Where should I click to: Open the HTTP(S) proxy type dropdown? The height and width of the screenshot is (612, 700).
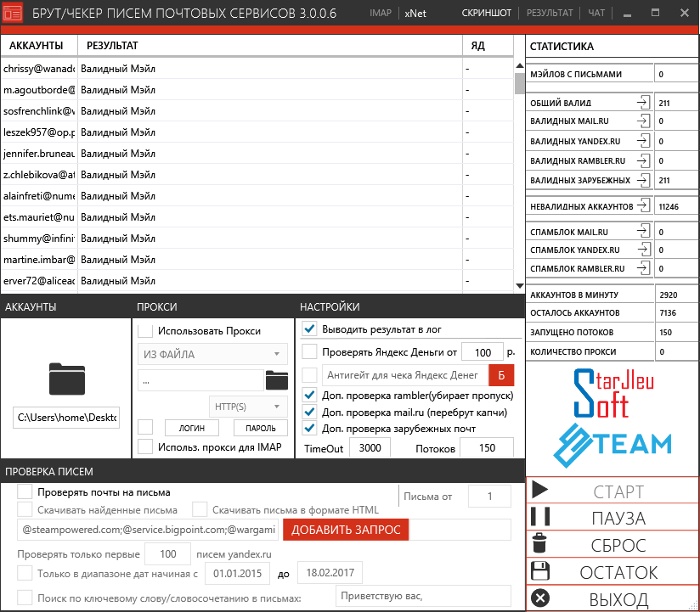point(248,407)
